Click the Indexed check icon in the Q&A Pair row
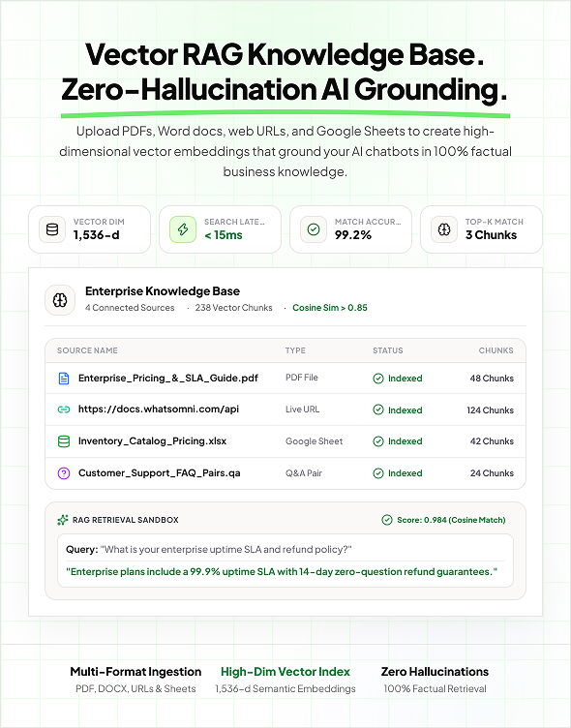The width and height of the screenshot is (571, 728). [x=378, y=473]
